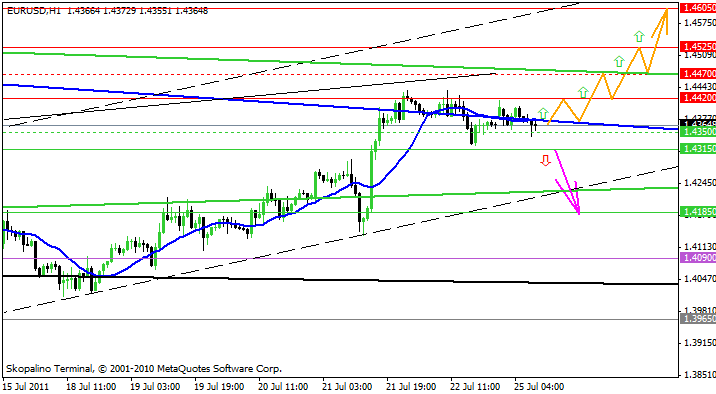Select the purple 1.40900 price level label
Viewport: 716px width, 394px height.
point(698,258)
